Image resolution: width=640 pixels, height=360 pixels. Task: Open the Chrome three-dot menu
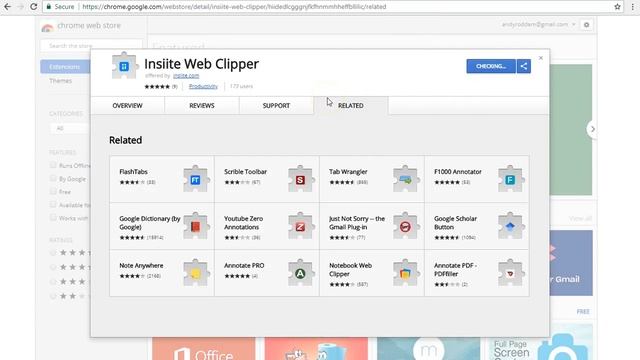[632, 7]
